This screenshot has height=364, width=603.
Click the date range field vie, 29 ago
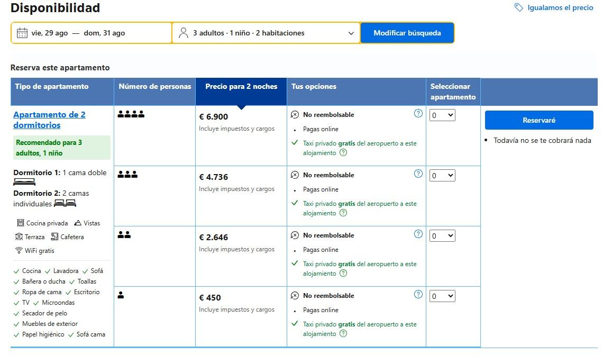pos(78,33)
